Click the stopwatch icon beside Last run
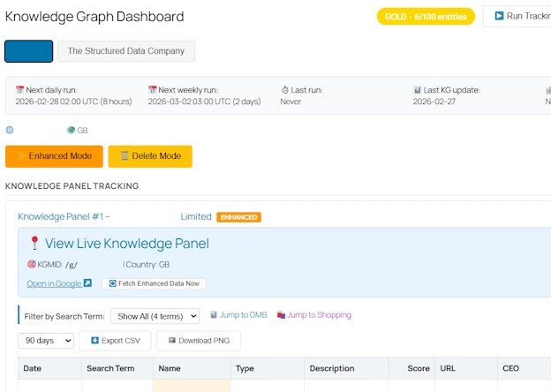 (x=285, y=90)
